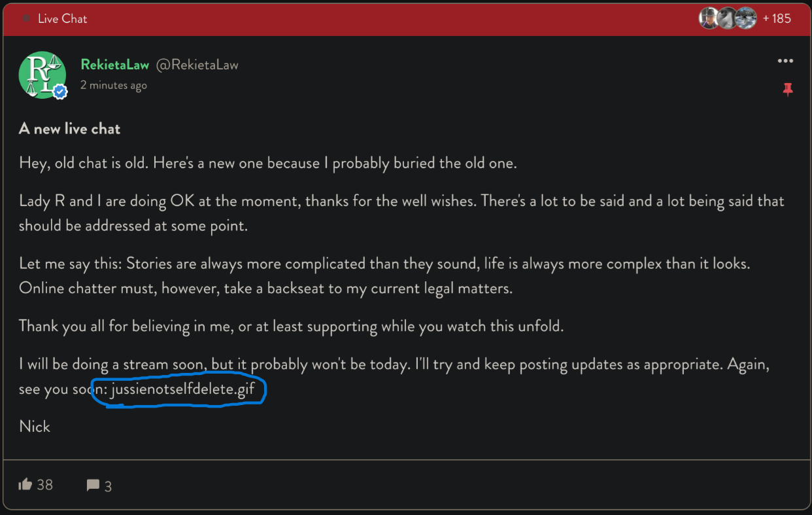Click the blue verified badge
Screen dimensions: 812x515
point(60,92)
